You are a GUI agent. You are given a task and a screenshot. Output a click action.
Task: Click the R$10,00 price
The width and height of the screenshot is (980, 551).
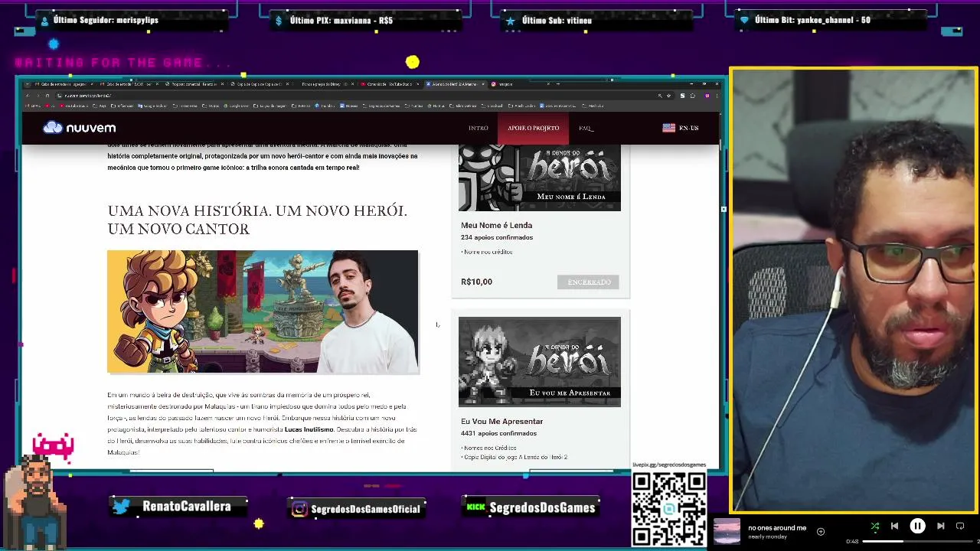pos(476,282)
